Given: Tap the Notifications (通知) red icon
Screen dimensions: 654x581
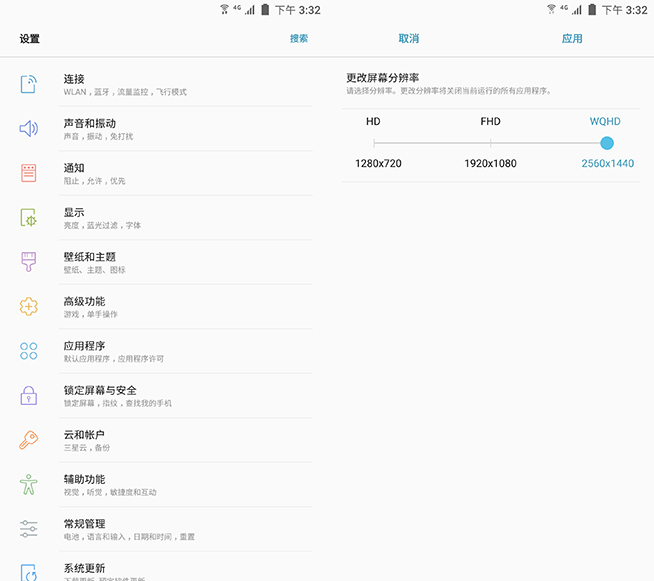Looking at the screenshot, I should point(28,173).
